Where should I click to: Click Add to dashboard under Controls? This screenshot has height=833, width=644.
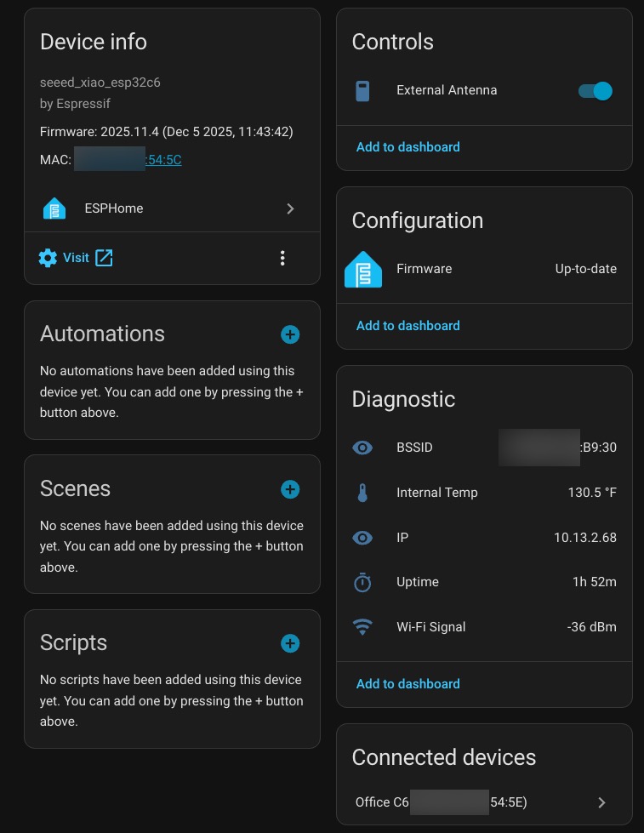pos(407,147)
